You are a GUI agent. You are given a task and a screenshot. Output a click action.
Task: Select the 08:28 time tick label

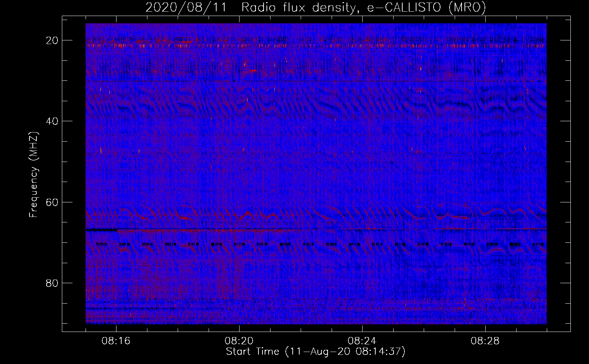(485, 341)
